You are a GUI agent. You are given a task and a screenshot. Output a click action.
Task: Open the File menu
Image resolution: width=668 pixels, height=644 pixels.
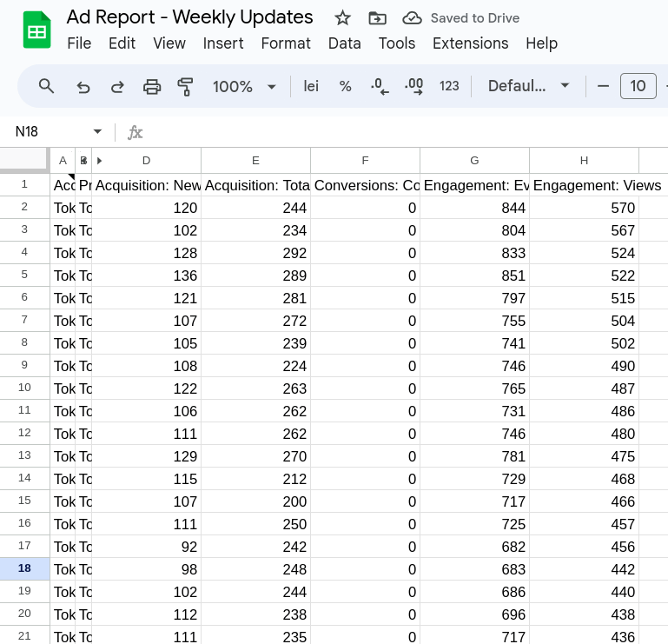click(x=79, y=43)
